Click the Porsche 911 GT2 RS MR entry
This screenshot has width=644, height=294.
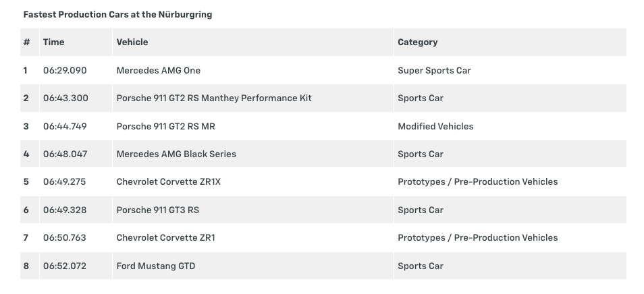click(166, 126)
